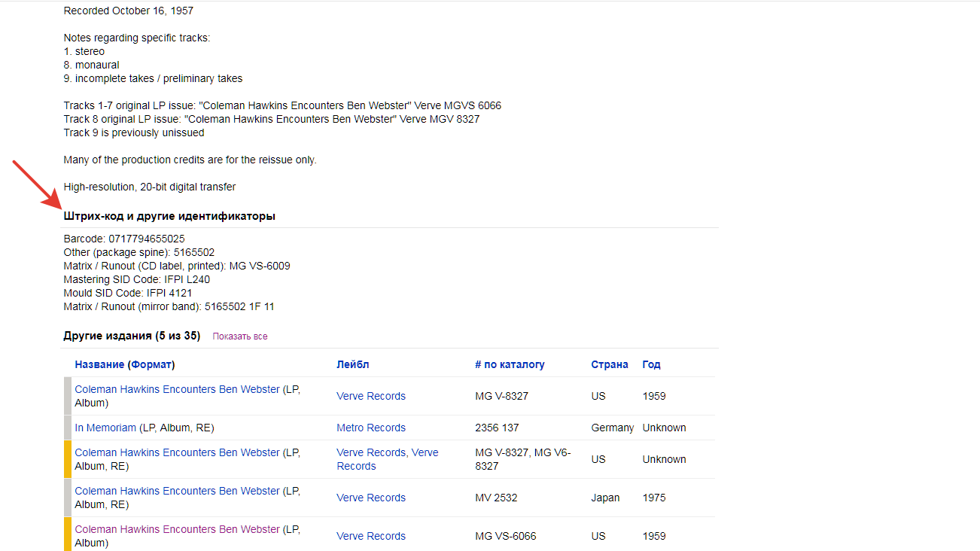Select 'Mould SID Code: IFPI 4121' line

tap(128, 293)
